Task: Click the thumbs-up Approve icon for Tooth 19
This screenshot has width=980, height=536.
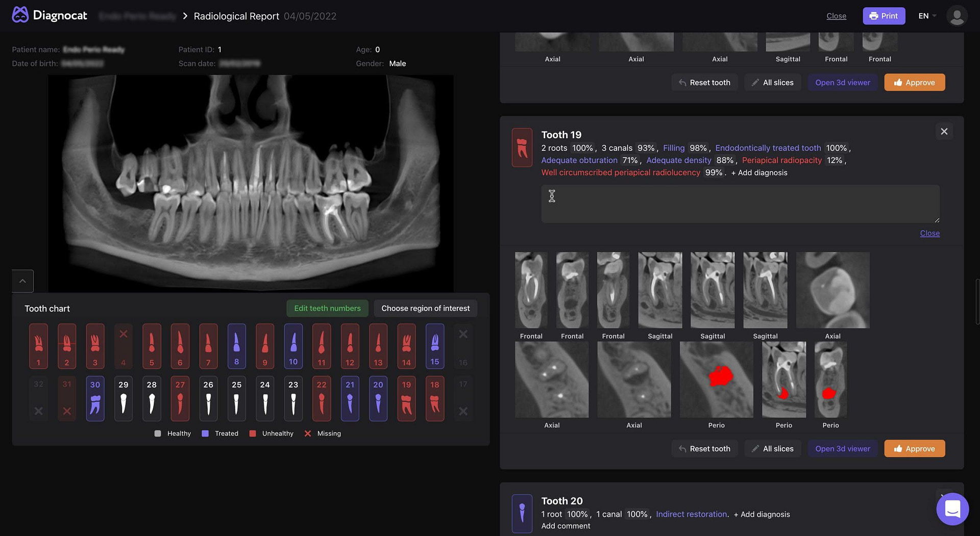Action: coord(898,448)
